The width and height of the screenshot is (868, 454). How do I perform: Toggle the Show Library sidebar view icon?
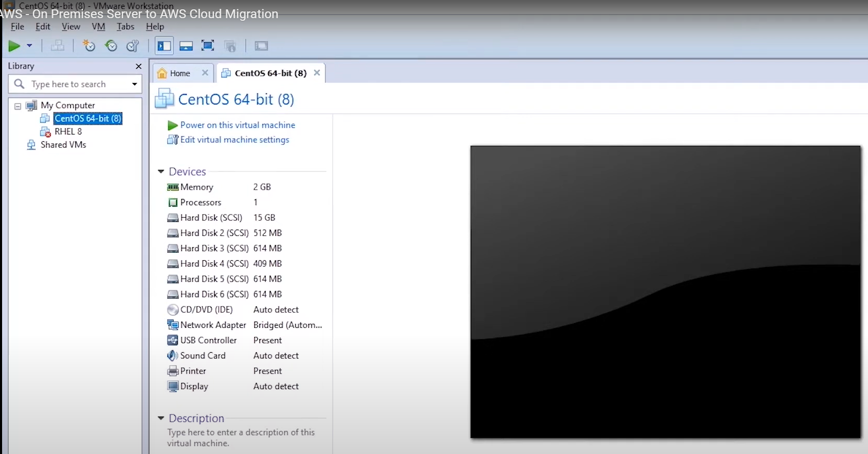pos(164,46)
